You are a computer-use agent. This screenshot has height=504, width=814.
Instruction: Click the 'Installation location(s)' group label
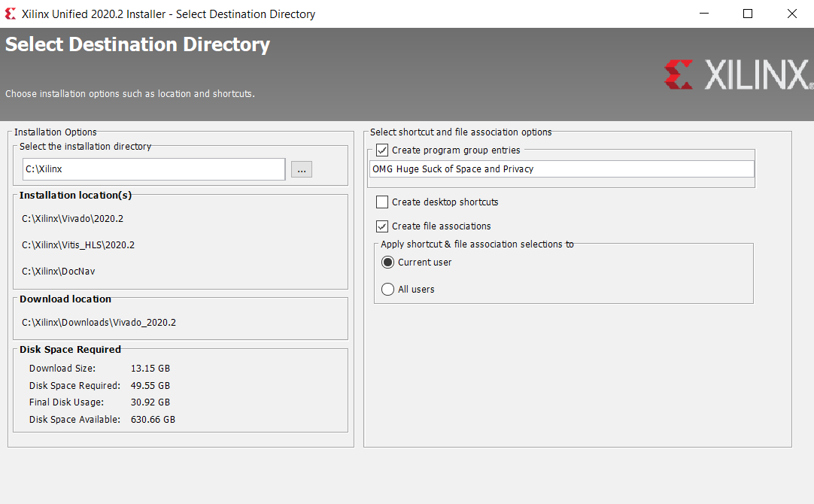tap(76, 195)
